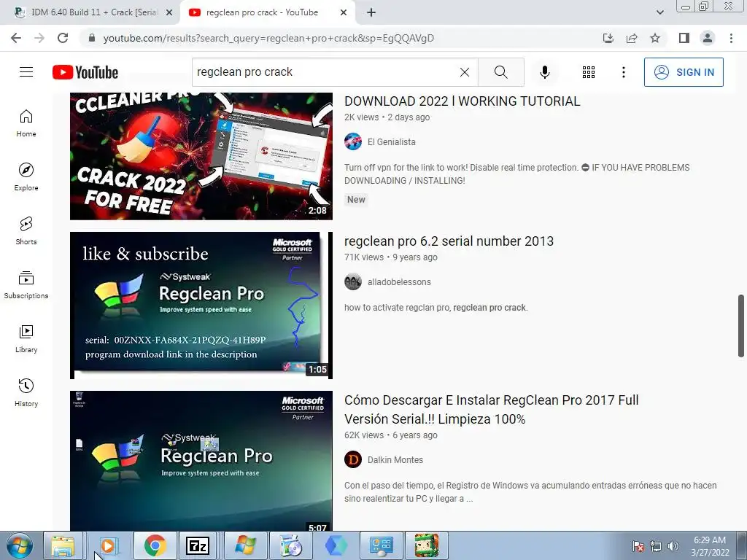The image size is (747, 560).
Task: Click the 'how to activate regclan pro' description
Action: pyautogui.click(x=436, y=308)
